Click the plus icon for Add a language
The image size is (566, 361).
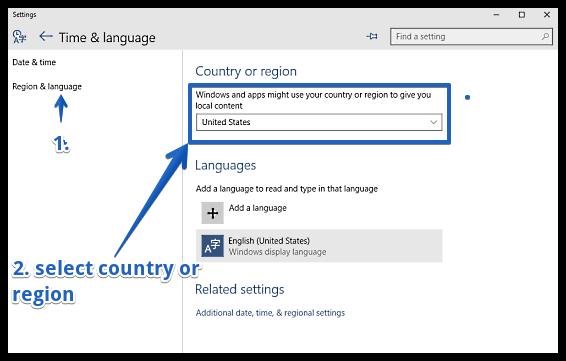[213, 213]
